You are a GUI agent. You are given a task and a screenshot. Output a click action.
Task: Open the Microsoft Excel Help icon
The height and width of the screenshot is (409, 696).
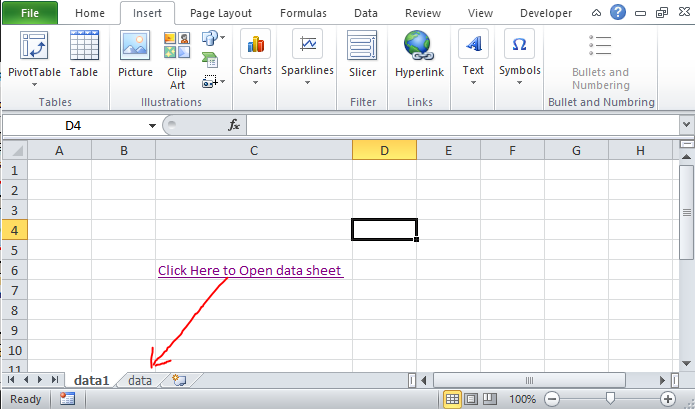(x=619, y=13)
